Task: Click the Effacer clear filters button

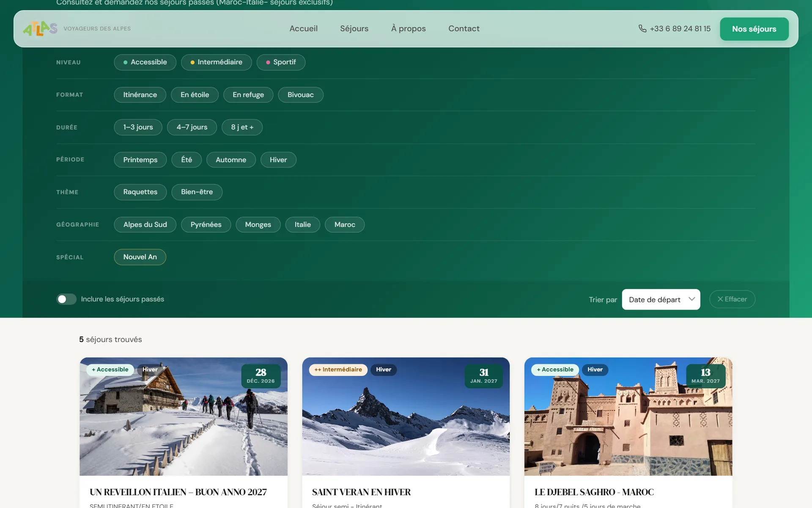Action: click(732, 299)
